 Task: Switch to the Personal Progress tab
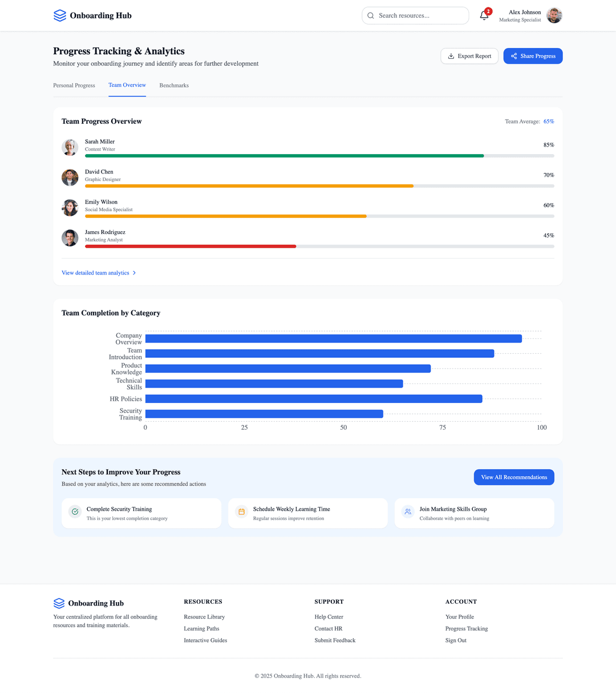pyautogui.click(x=74, y=86)
